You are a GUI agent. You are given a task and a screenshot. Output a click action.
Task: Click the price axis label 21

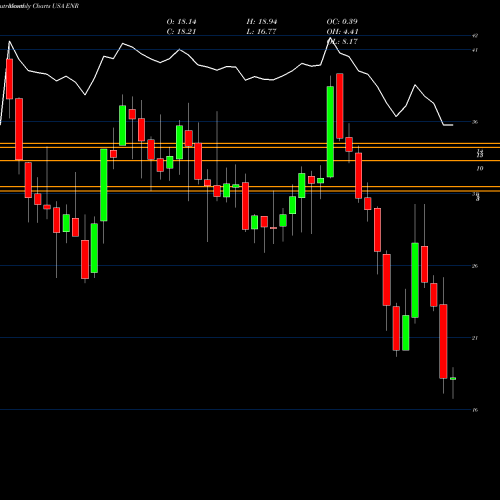[475, 338]
